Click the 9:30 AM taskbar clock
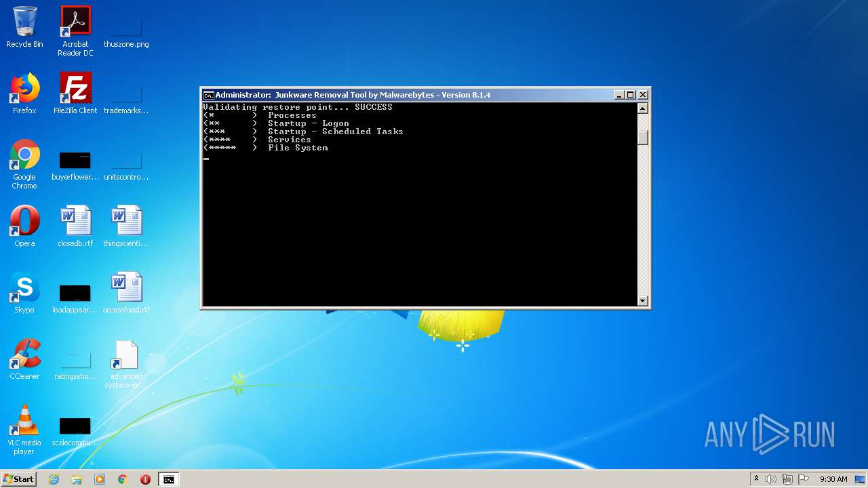This screenshot has width=868, height=488. (833, 479)
